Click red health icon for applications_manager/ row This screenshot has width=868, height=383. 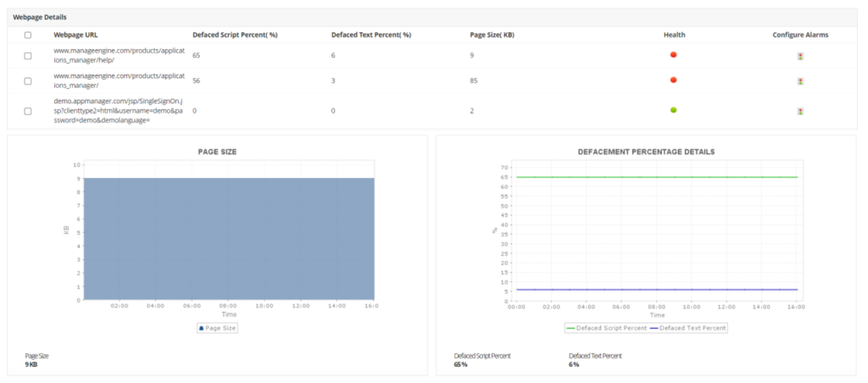673,80
